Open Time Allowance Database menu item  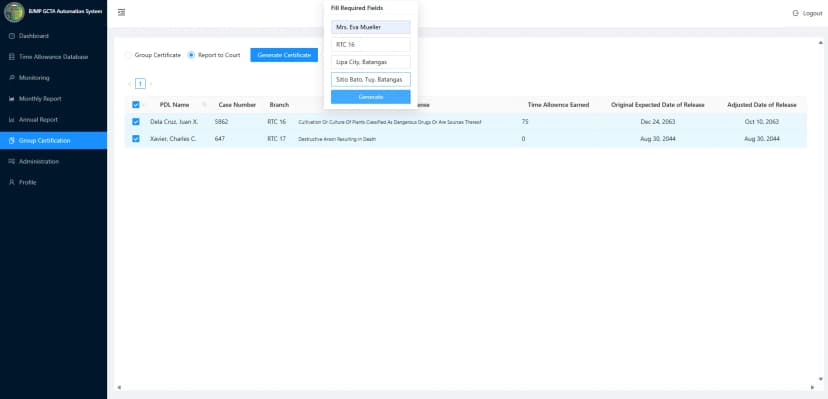point(53,57)
